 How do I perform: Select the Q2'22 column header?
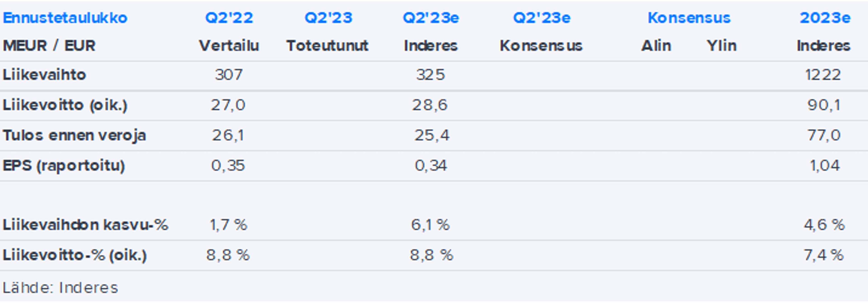(229, 18)
